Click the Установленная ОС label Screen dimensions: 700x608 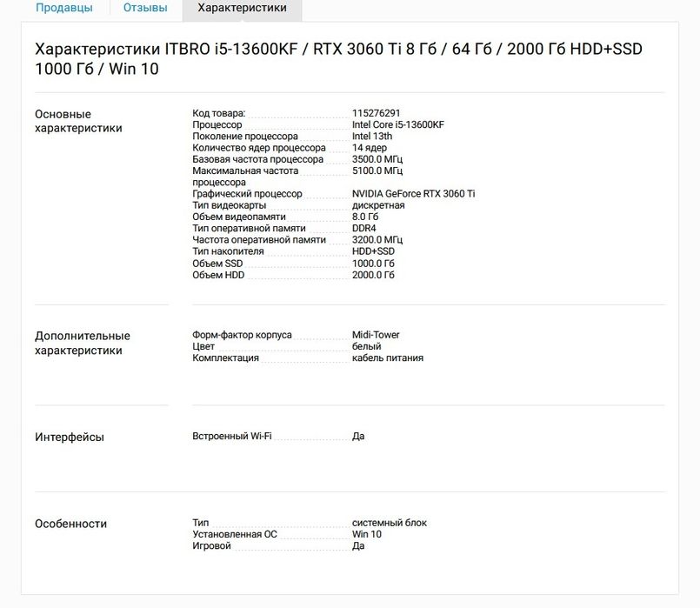[235, 534]
